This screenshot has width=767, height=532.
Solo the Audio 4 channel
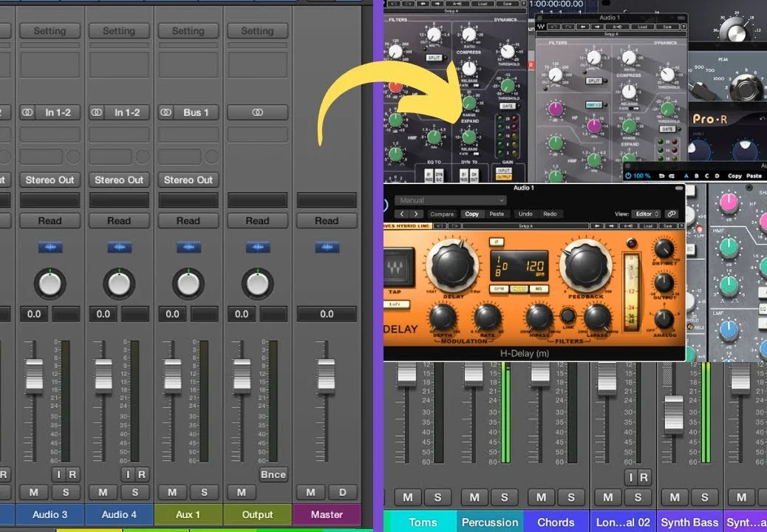[135, 492]
